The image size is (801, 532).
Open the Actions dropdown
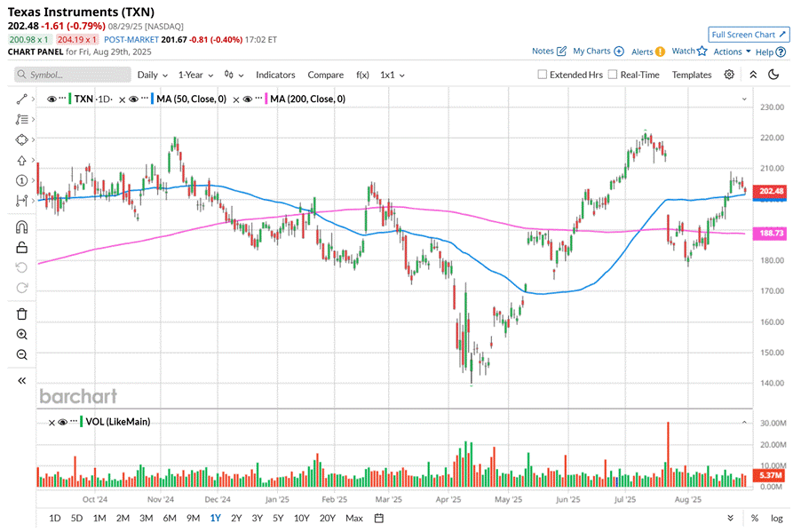[x=732, y=52]
